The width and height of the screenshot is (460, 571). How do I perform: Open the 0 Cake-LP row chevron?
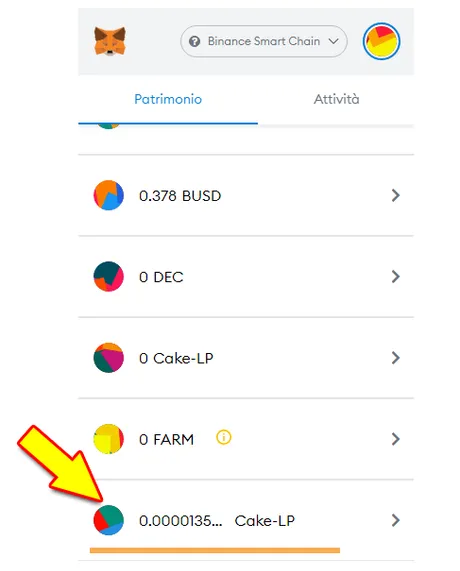396,358
